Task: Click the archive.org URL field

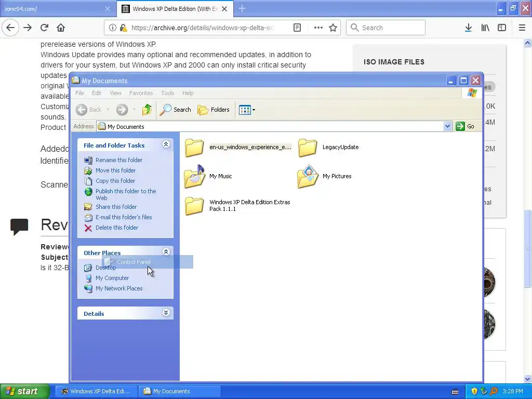Action: coord(202,28)
